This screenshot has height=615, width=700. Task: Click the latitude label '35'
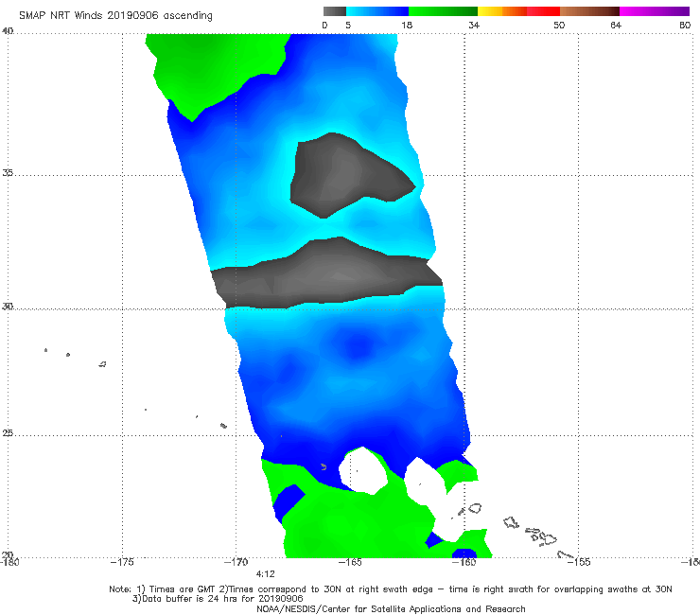(8, 172)
